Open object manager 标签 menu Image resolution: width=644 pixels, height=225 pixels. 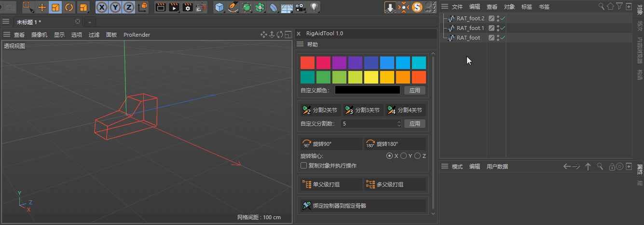coord(527,7)
